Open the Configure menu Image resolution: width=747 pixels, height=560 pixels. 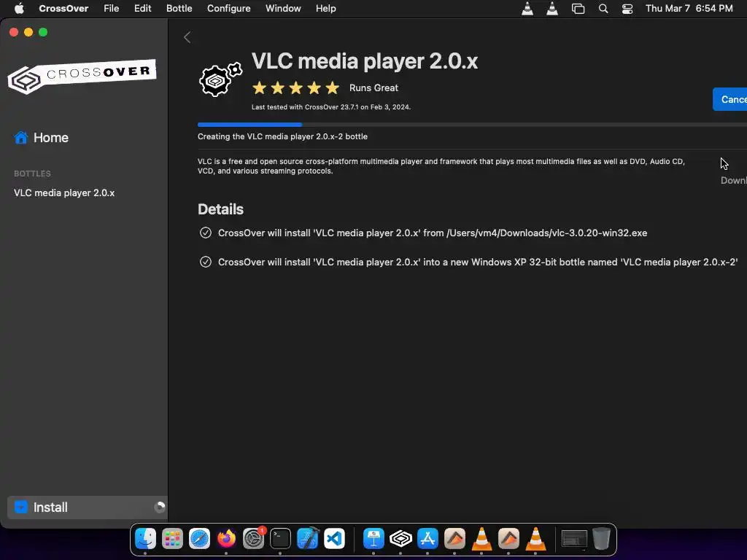pyautogui.click(x=228, y=9)
